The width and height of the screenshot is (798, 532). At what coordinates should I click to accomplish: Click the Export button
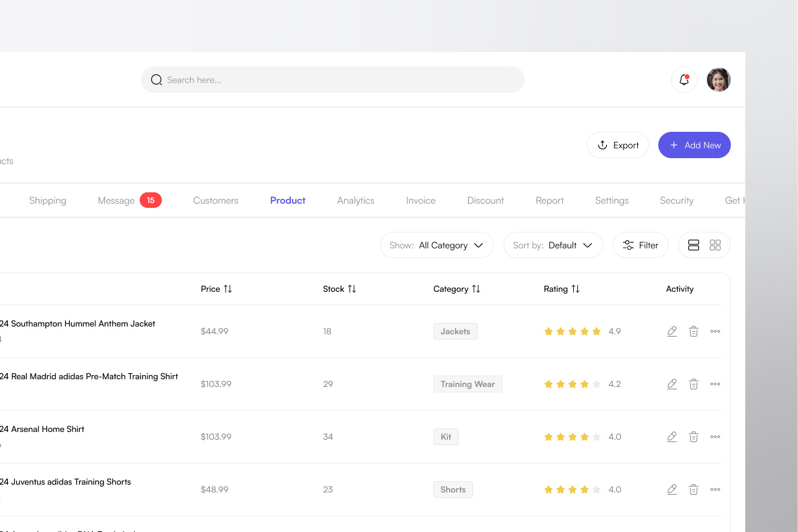[618, 145]
